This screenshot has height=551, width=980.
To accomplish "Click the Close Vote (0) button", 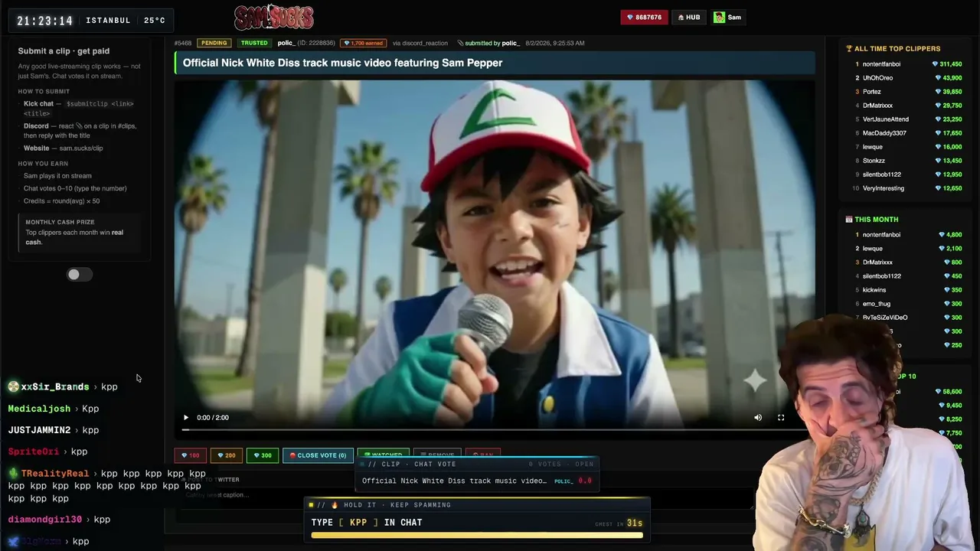I will pos(318,455).
